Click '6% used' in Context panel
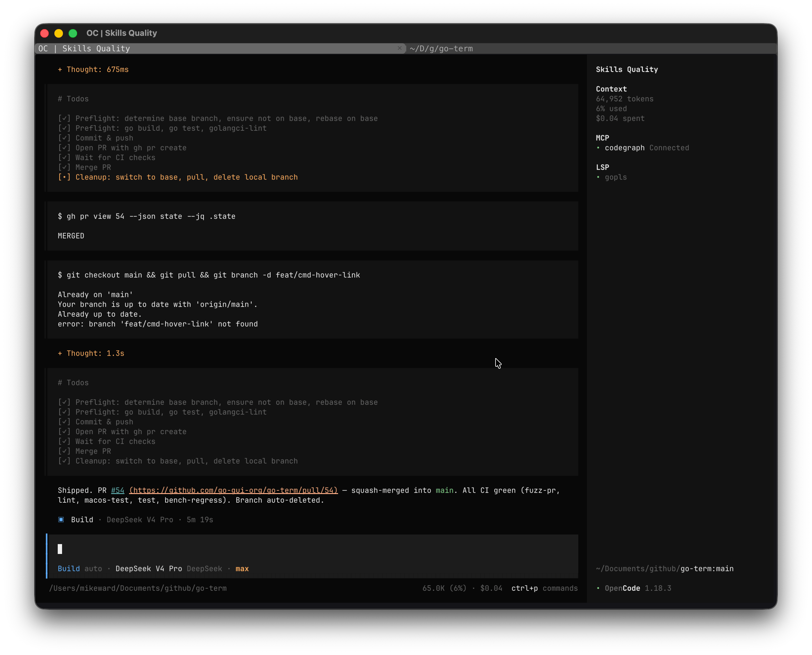The image size is (812, 655). coord(611,109)
